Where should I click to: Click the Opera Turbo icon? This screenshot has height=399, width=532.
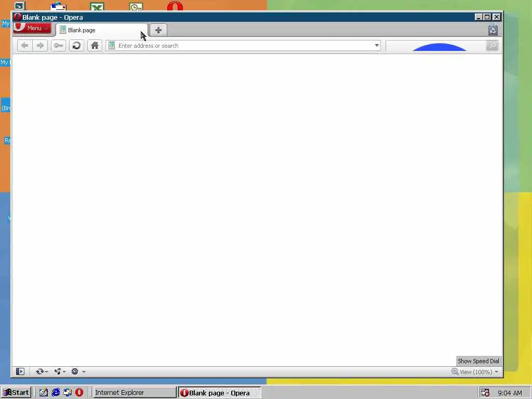point(75,371)
